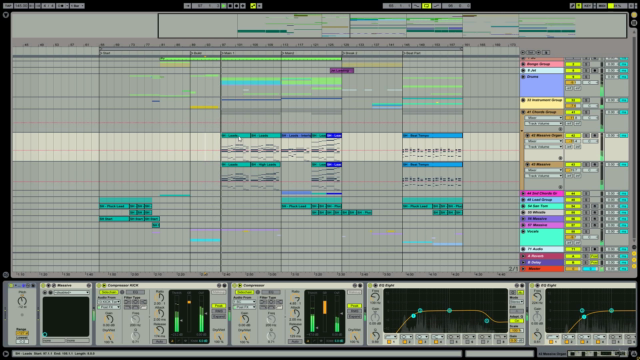
Task: Select the Jet Landing clip
Action: [x=342, y=71]
